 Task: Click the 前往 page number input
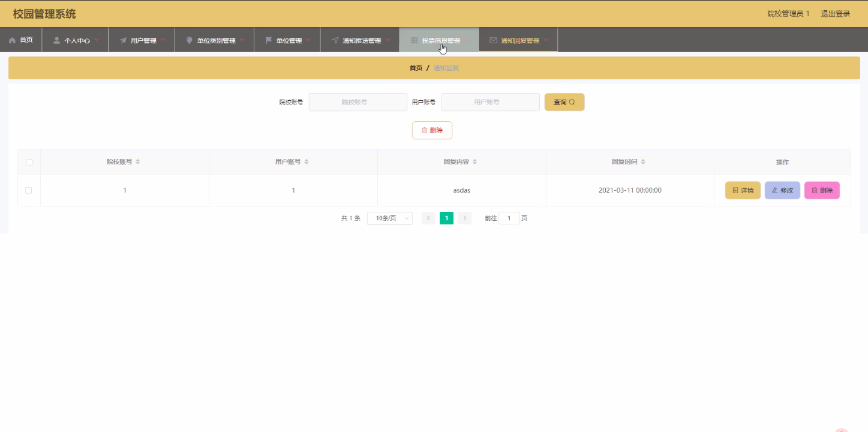coord(509,218)
